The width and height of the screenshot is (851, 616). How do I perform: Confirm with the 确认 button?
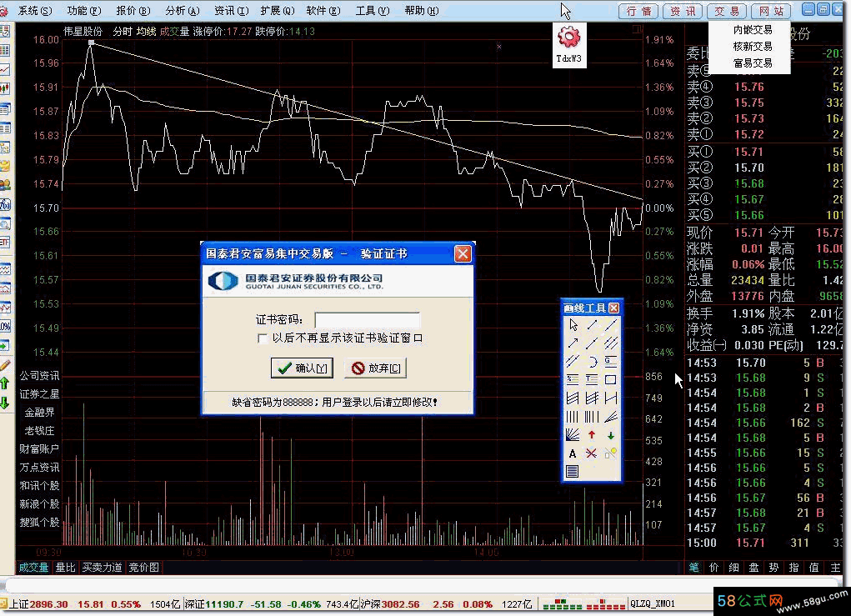coord(303,368)
